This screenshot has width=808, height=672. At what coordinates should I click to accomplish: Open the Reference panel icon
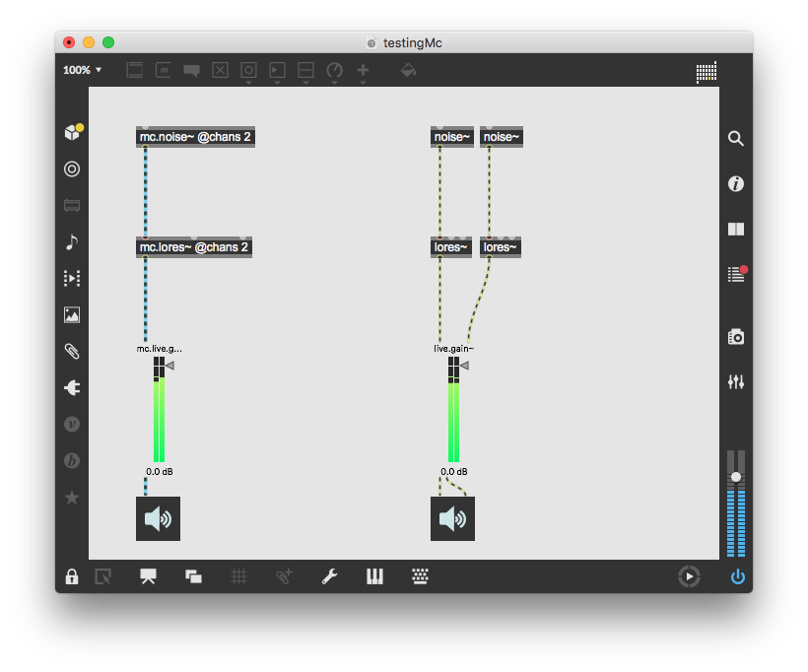pos(736,229)
